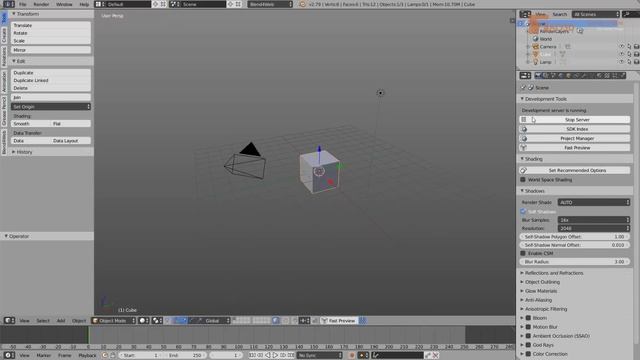This screenshot has height=360, width=640.
Task: Click the record auto-keyframe button in timeline
Action: coord(352,356)
